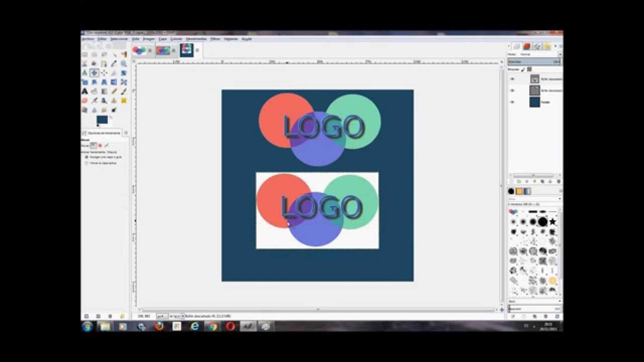Select the Fondo layer thumbnail
This screenshot has height=362, width=644.
(534, 102)
